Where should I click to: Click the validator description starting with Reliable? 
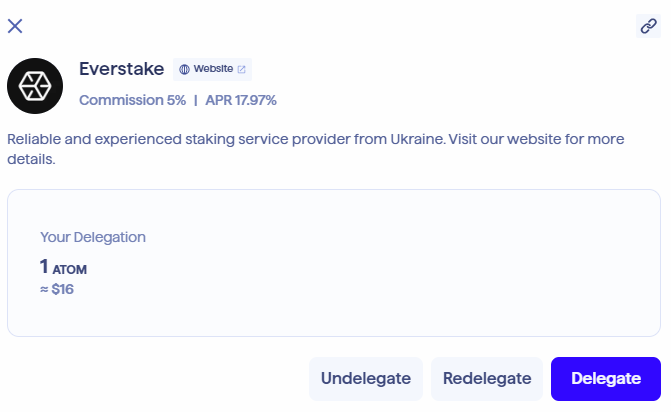200,139
